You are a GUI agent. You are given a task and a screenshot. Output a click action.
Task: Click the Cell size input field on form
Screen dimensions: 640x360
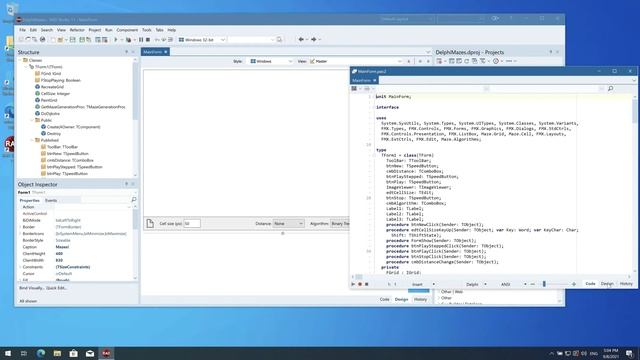tap(192, 224)
